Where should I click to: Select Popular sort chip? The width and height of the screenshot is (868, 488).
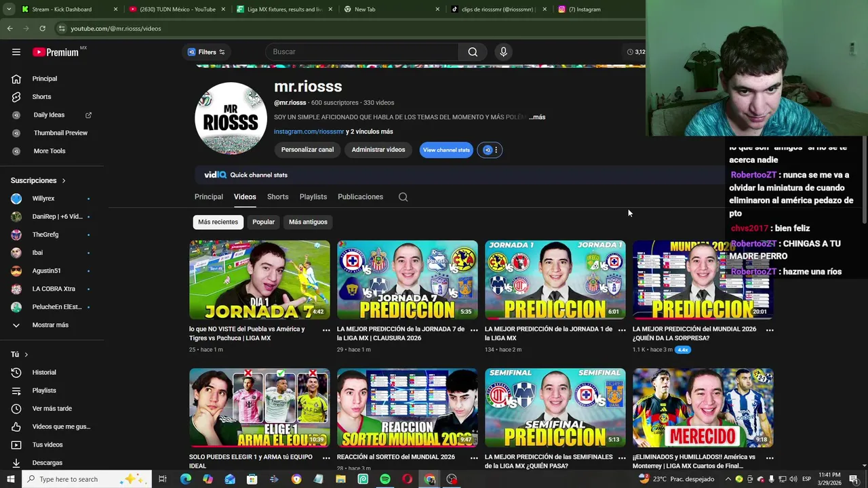[263, 222]
